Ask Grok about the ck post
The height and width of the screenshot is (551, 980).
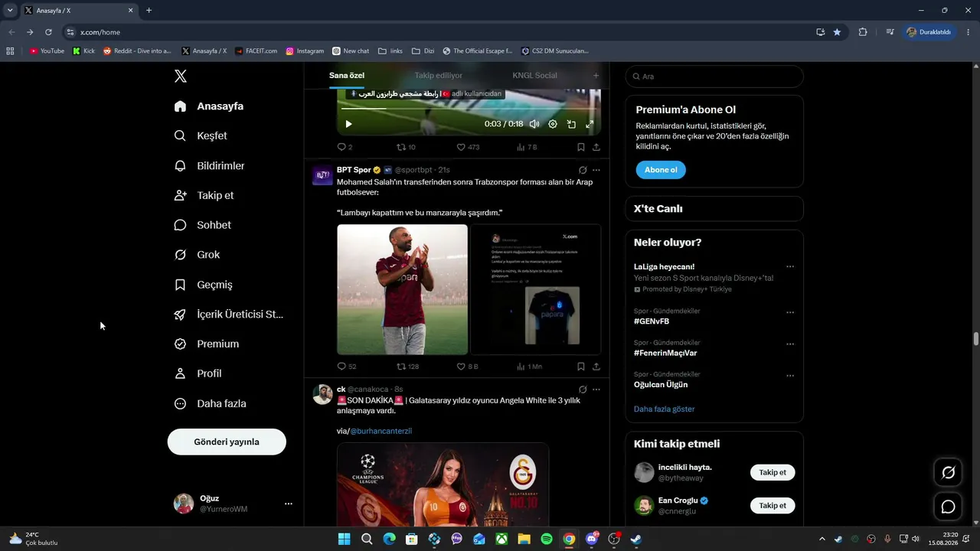point(583,390)
